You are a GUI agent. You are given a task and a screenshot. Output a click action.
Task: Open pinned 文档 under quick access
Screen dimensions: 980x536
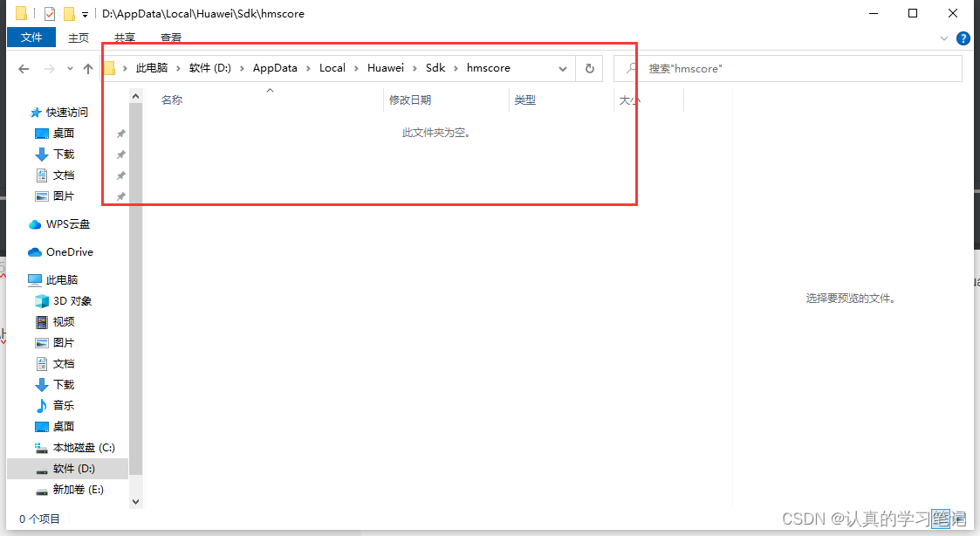coord(63,175)
